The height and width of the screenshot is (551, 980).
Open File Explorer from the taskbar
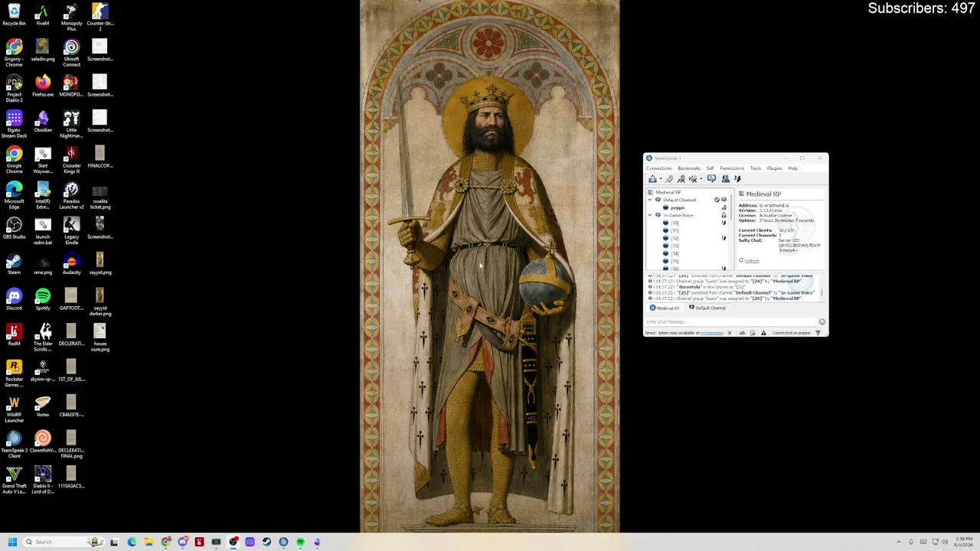coord(149,542)
